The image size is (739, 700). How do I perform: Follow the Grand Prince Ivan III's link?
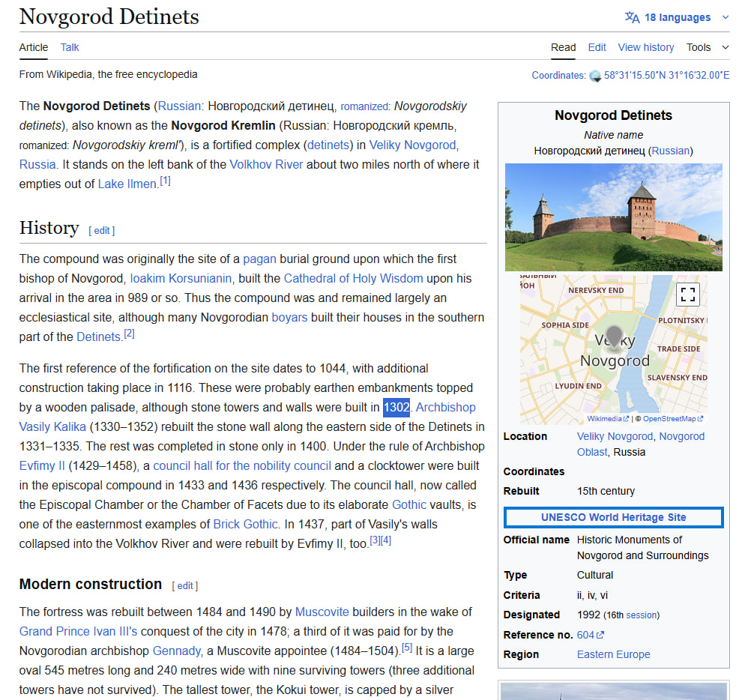pyautogui.click(x=78, y=631)
